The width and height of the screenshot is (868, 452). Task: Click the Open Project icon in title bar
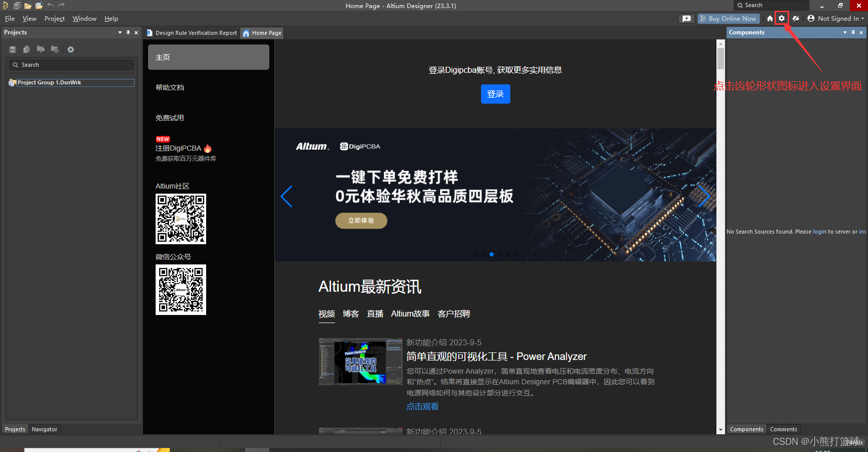(39, 6)
